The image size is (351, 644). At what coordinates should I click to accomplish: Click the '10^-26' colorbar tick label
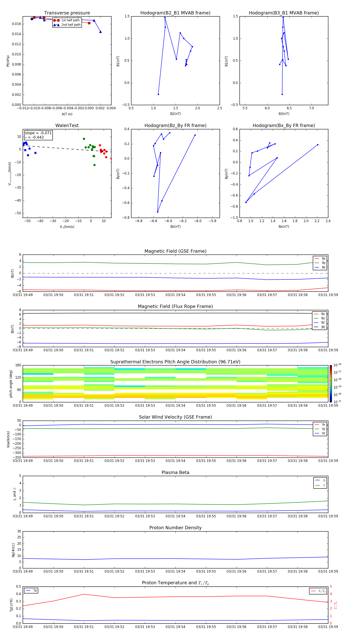[337, 365]
